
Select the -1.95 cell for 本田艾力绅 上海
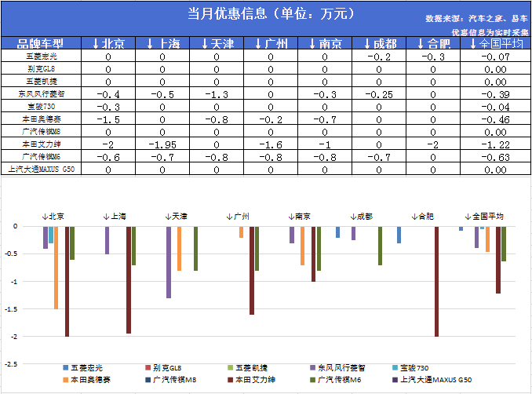point(162,144)
